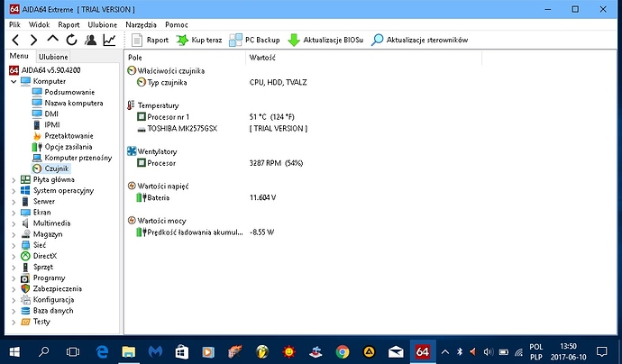Select the Czujnik tree item
622x364 pixels.
click(x=56, y=168)
